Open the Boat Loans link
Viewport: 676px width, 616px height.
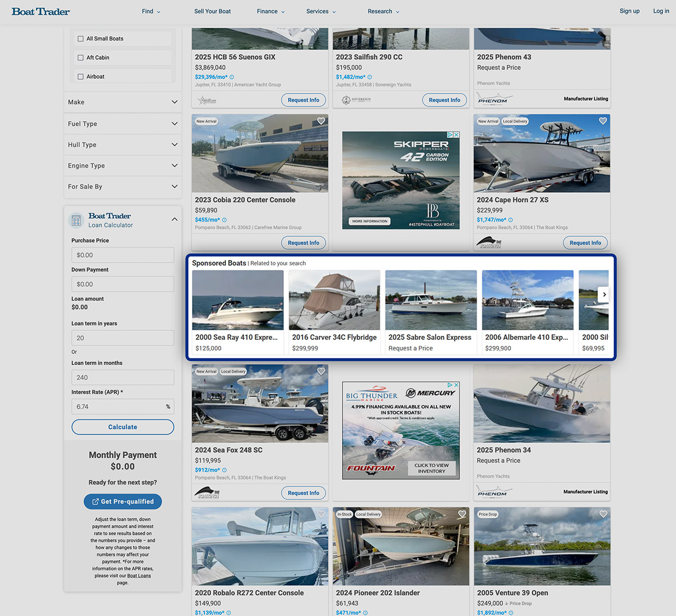139,576
